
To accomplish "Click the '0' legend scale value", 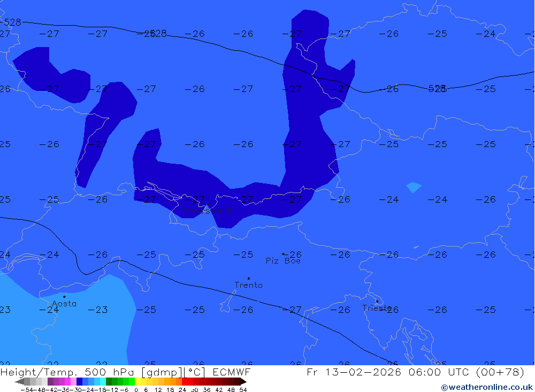I will pos(136,390).
